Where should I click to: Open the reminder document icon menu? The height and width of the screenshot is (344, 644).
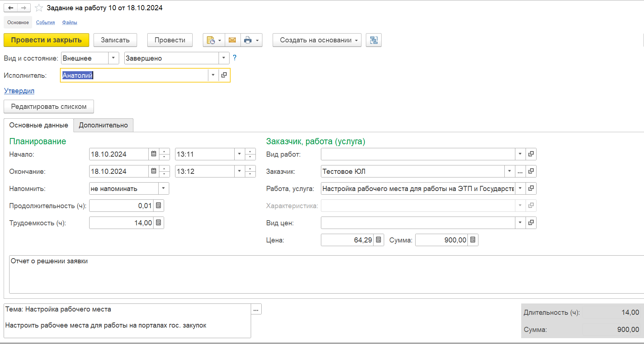(x=214, y=40)
